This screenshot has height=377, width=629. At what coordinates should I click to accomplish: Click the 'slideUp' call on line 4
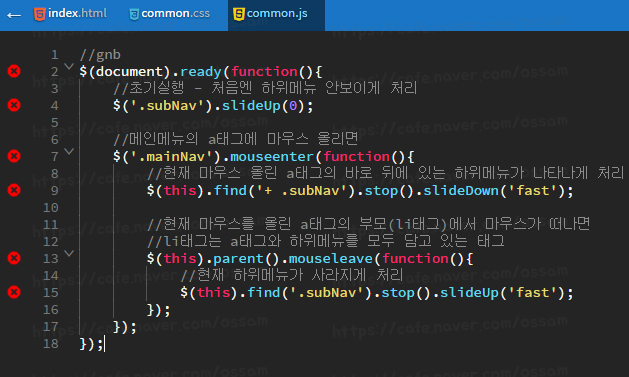tap(251, 106)
